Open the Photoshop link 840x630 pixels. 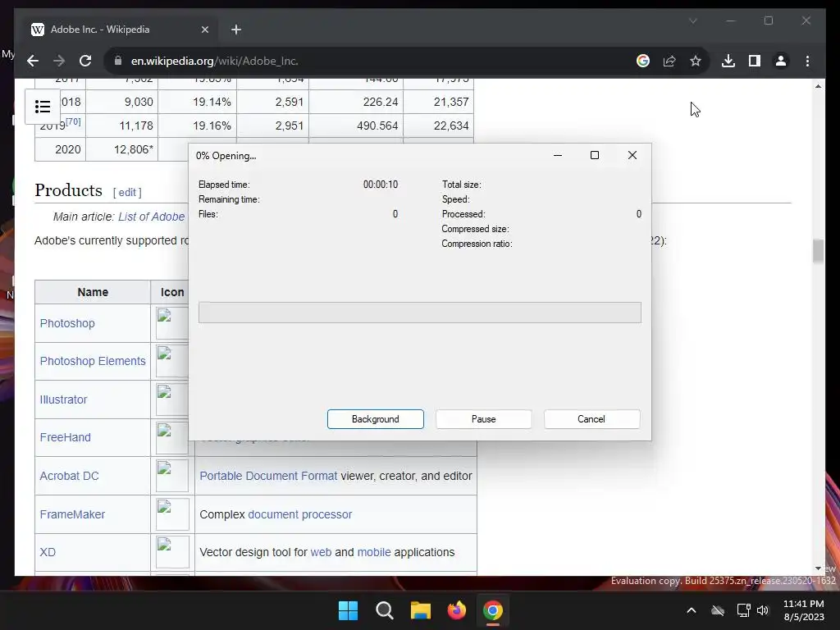(x=67, y=323)
